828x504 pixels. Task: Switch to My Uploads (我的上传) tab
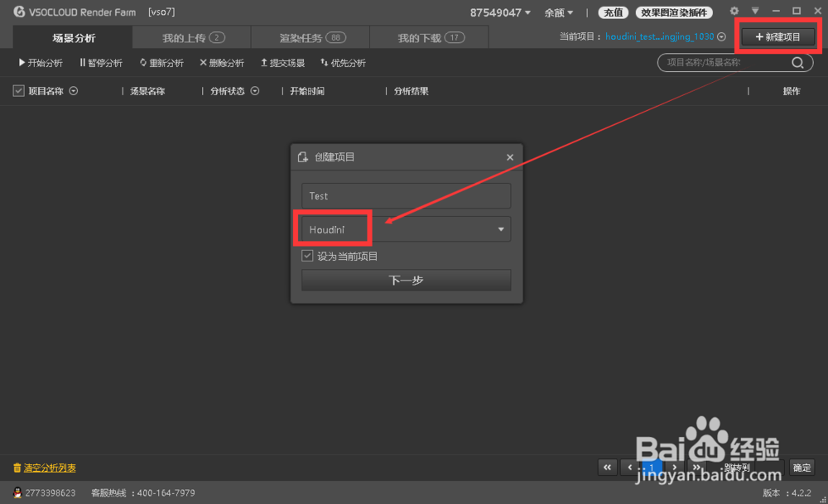[x=192, y=37]
